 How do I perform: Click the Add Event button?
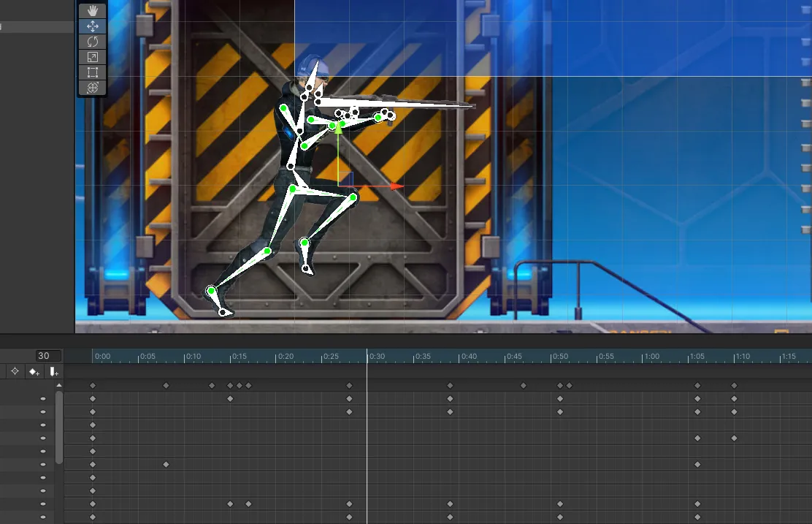tap(53, 372)
